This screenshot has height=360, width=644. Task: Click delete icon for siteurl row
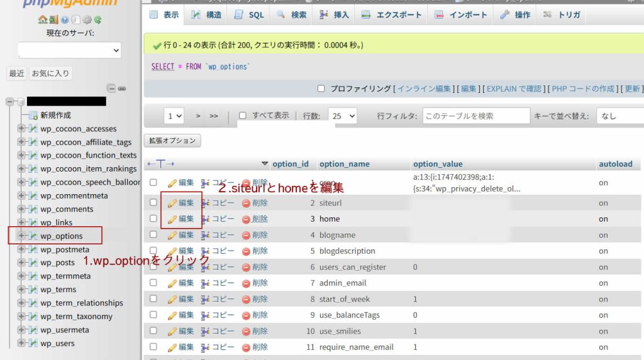pyautogui.click(x=246, y=203)
